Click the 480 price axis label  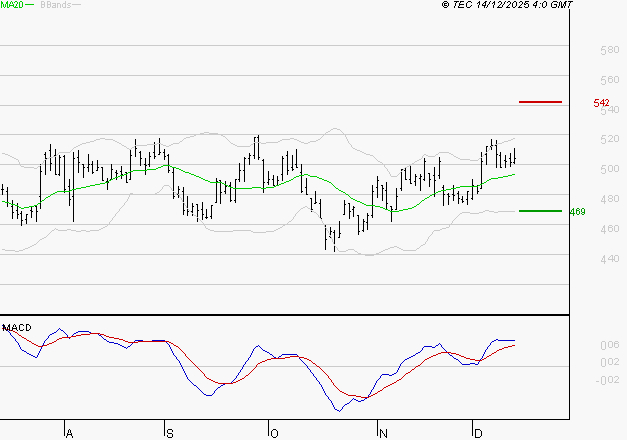coord(610,199)
